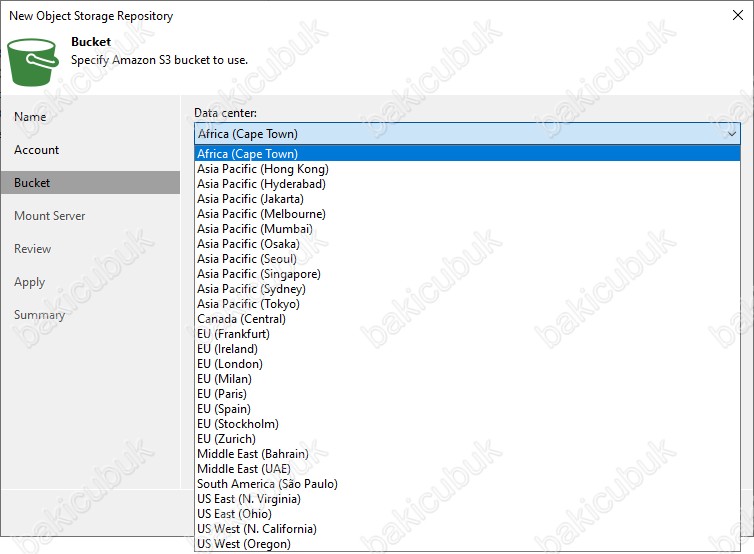Select EU (Frankfurt) data center

pyautogui.click(x=467, y=334)
